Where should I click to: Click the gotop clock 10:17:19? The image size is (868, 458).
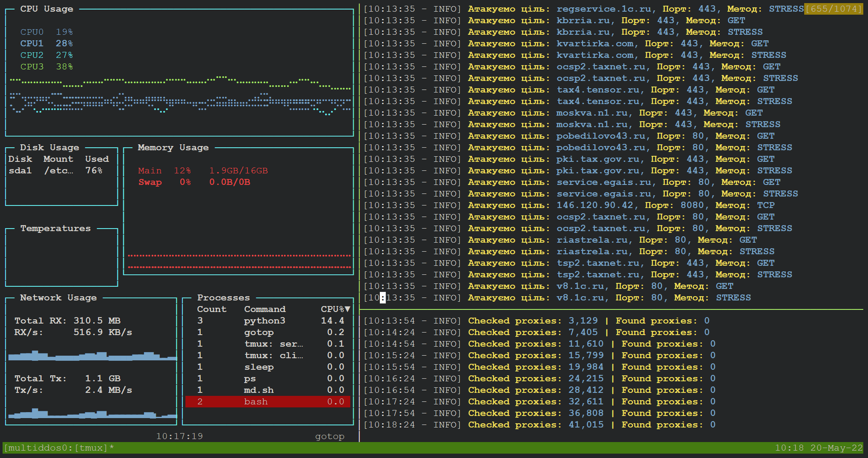click(x=179, y=436)
